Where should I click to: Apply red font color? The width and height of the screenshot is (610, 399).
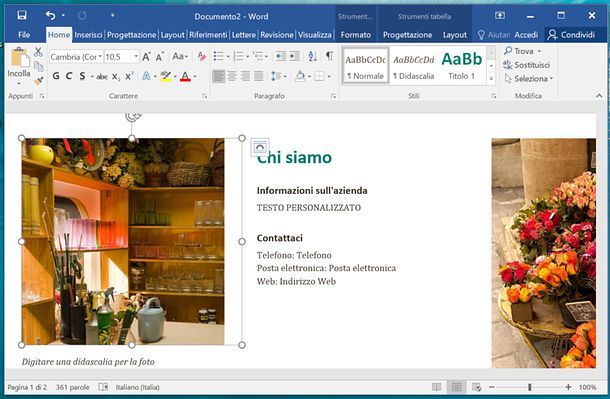(x=186, y=76)
